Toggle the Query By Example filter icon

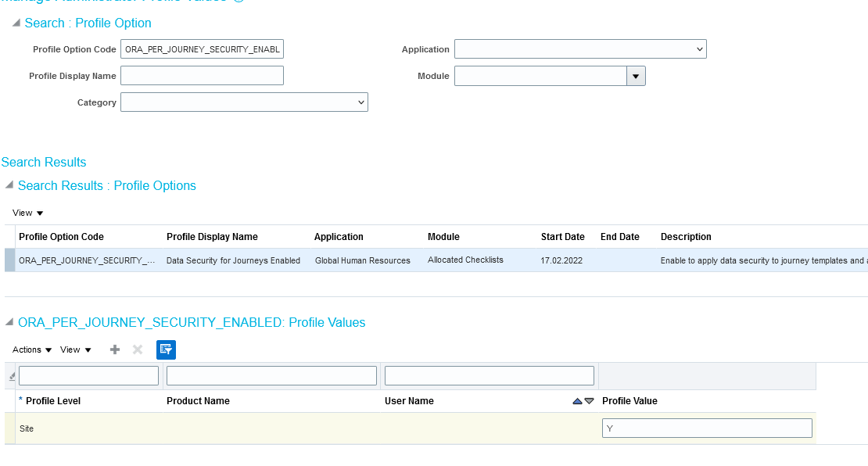tap(166, 349)
